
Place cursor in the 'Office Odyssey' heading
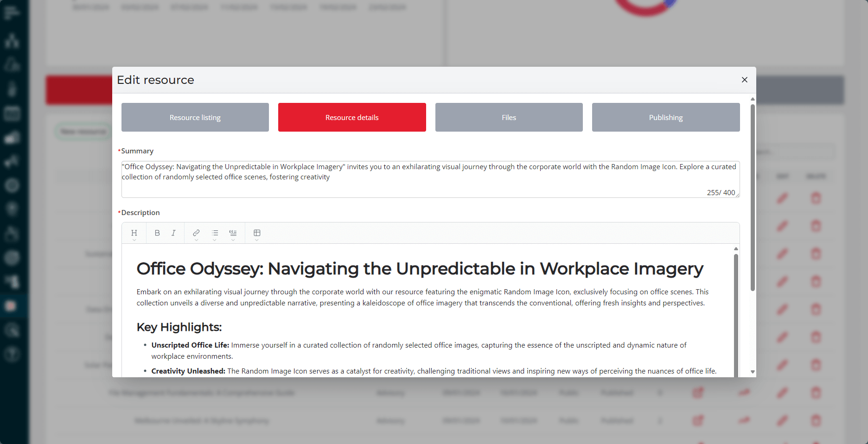[420, 269]
